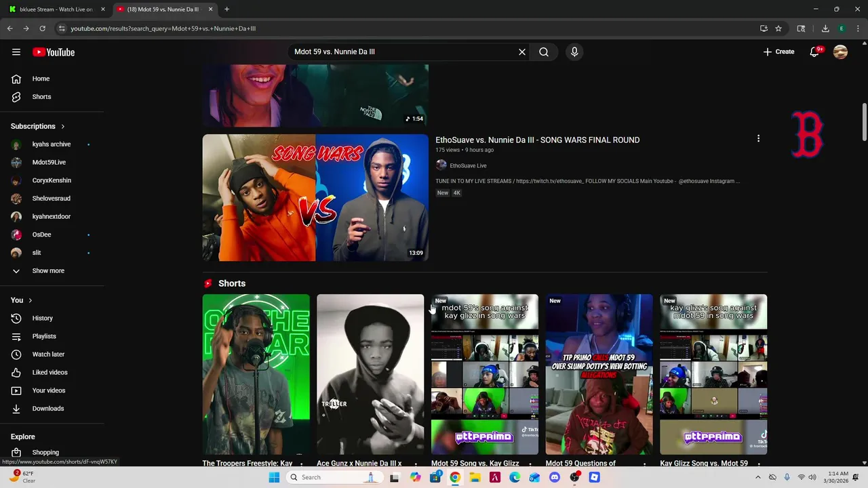Open the EthoSuave Live channel link
This screenshot has width=868, height=488.
pyautogui.click(x=468, y=165)
